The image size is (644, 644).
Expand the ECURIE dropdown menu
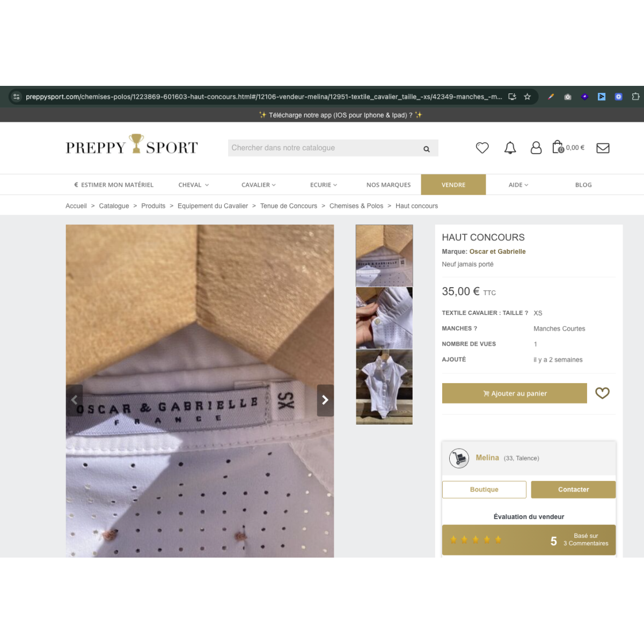coord(324,185)
